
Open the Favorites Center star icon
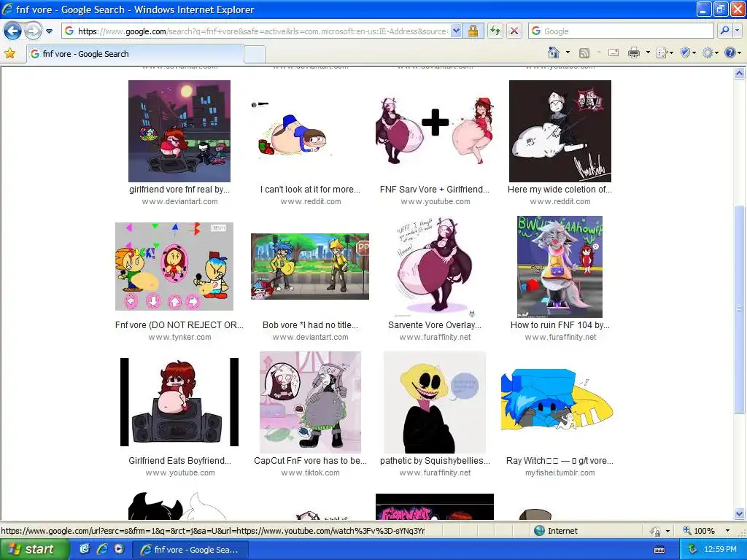pos(9,53)
